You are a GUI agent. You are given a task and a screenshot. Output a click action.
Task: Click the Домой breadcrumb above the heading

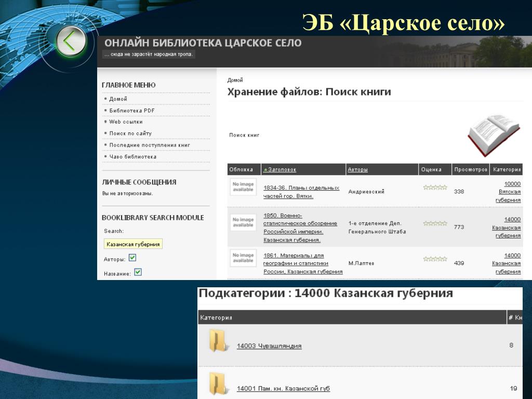235,80
